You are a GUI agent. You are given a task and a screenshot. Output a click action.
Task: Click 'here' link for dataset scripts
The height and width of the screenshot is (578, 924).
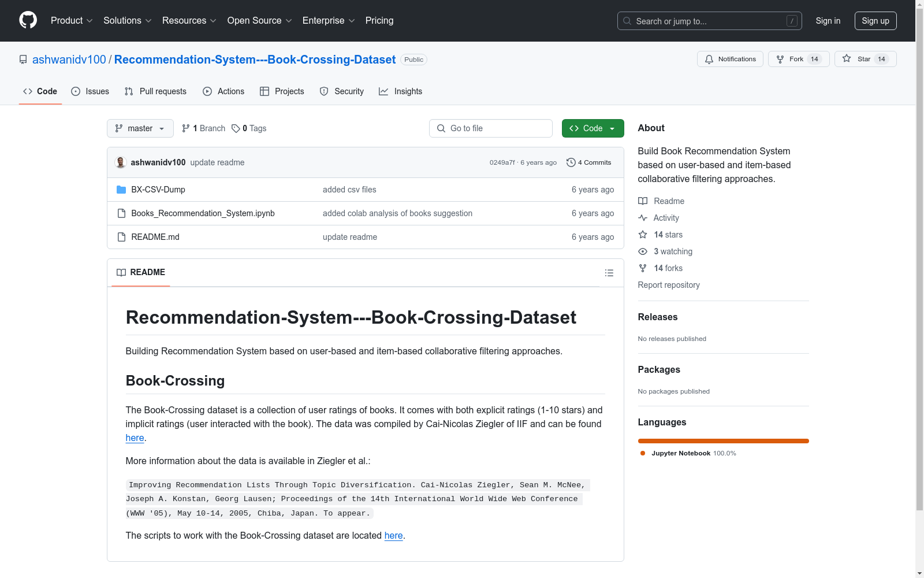point(394,536)
